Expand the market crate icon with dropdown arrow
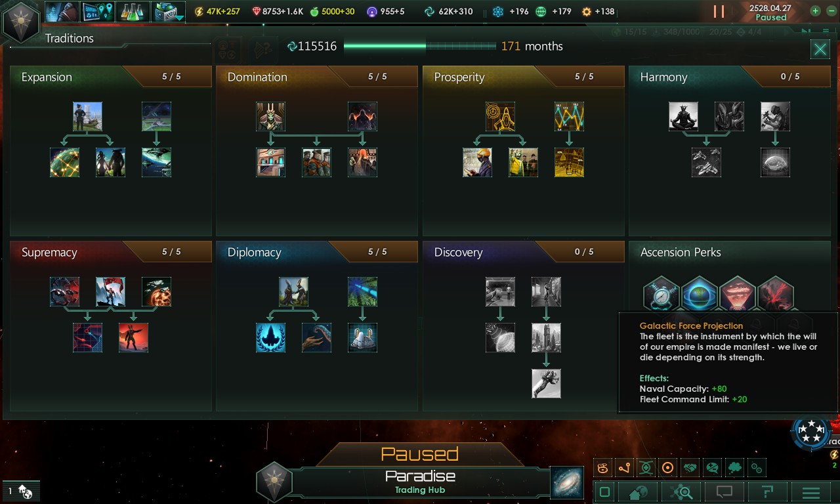 pyautogui.click(x=169, y=11)
